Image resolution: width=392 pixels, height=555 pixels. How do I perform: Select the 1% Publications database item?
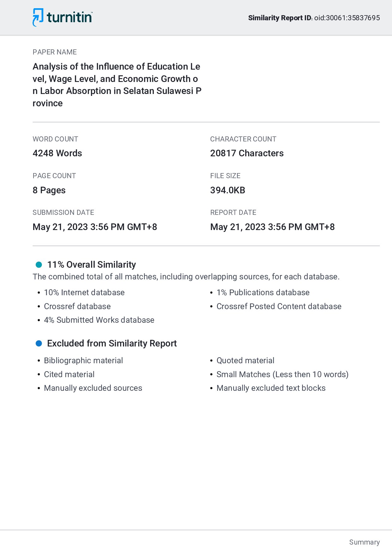tap(263, 292)
